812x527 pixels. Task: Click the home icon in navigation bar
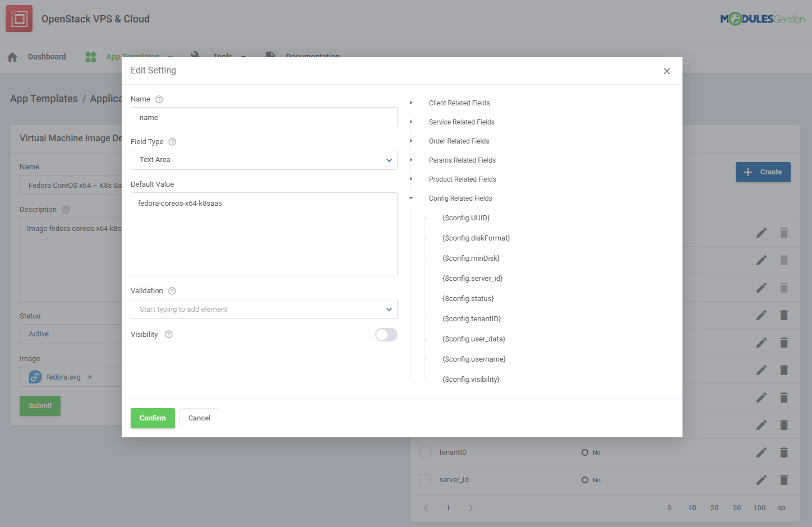12,57
